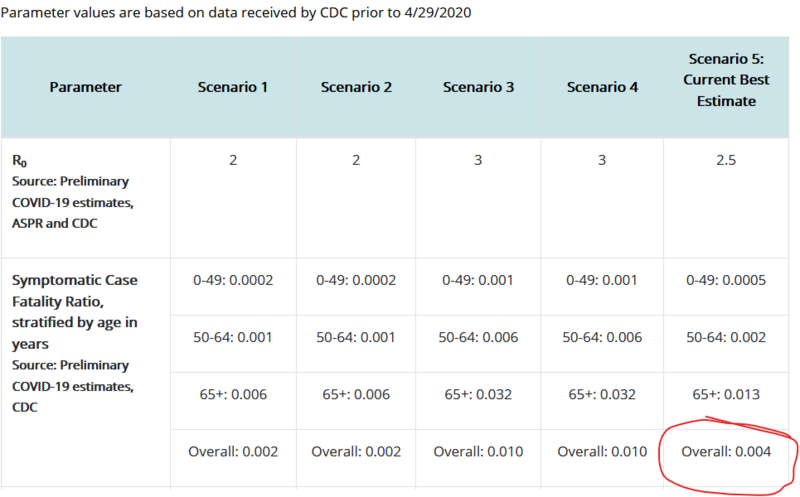Viewport: 800px width, 497px height.
Task: Select the 65+: 0.013 cell
Action: pos(727,394)
